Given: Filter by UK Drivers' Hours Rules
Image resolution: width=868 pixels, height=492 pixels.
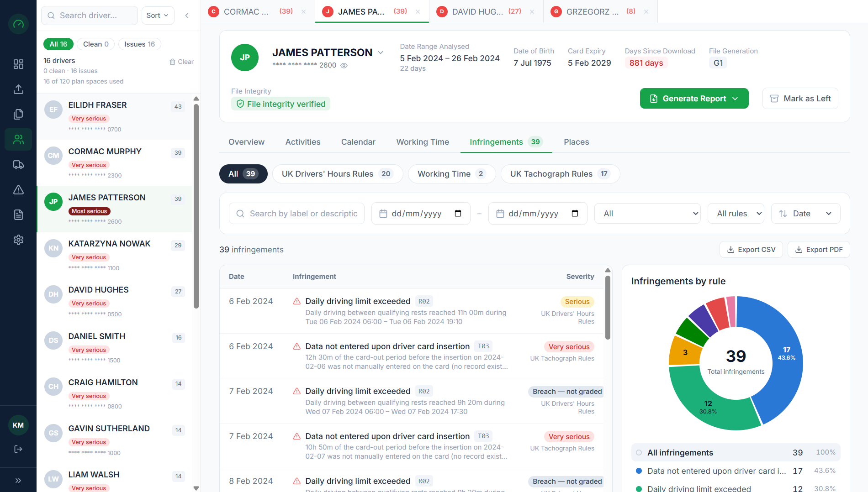Looking at the screenshot, I should pos(338,174).
